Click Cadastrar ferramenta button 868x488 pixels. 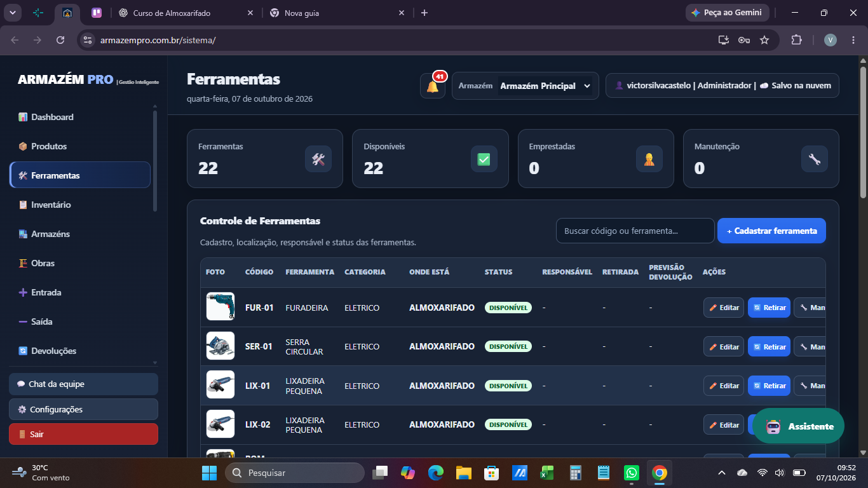[771, 231]
